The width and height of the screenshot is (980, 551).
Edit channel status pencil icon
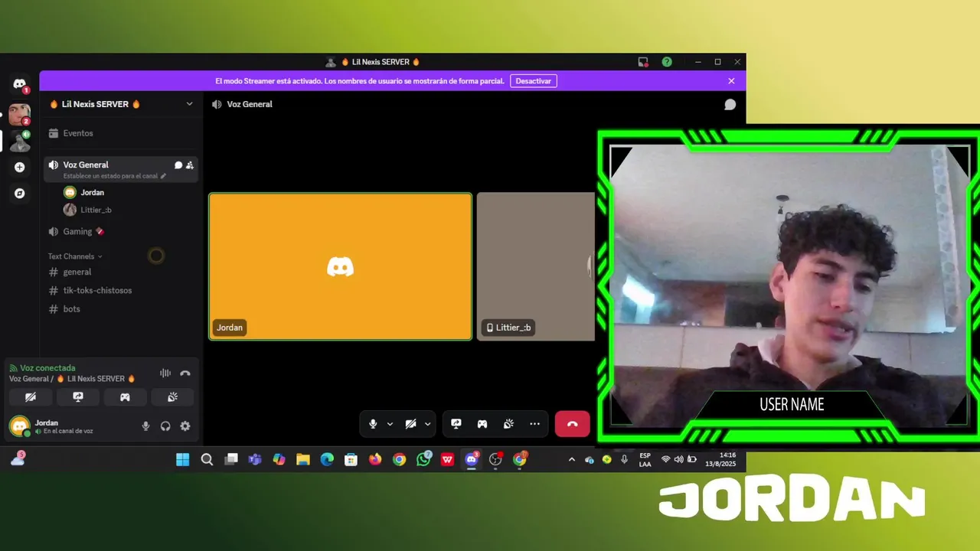click(163, 176)
